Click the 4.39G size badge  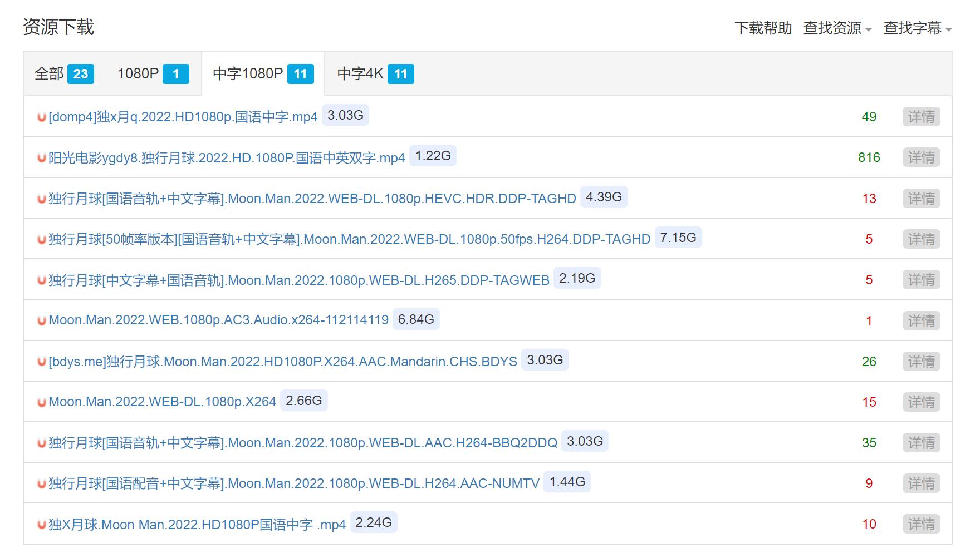(604, 197)
